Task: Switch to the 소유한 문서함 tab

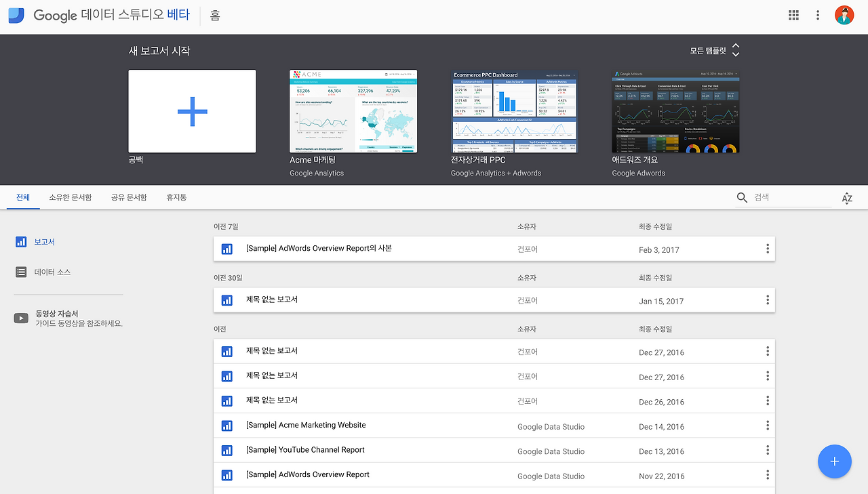Action: click(71, 197)
